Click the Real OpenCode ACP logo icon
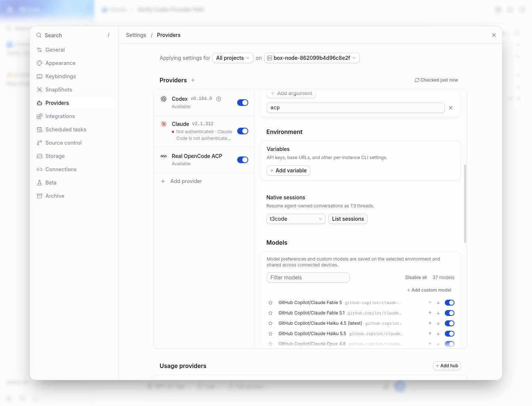This screenshot has width=532, height=406. pyautogui.click(x=164, y=156)
